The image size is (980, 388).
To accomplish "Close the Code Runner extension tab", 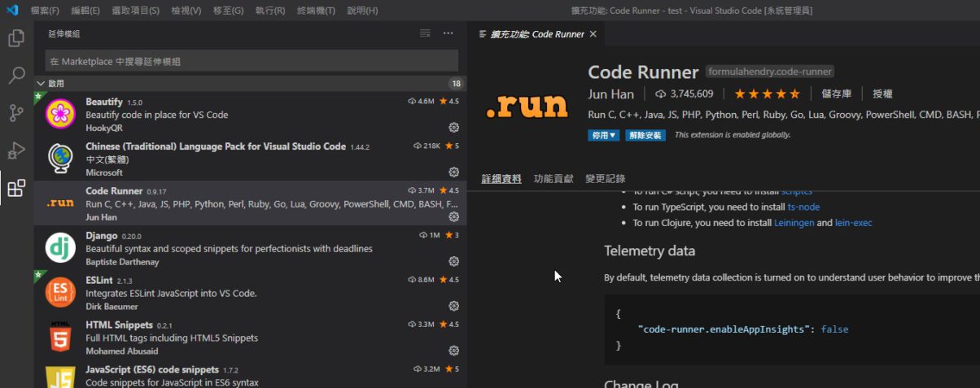I will tap(593, 34).
